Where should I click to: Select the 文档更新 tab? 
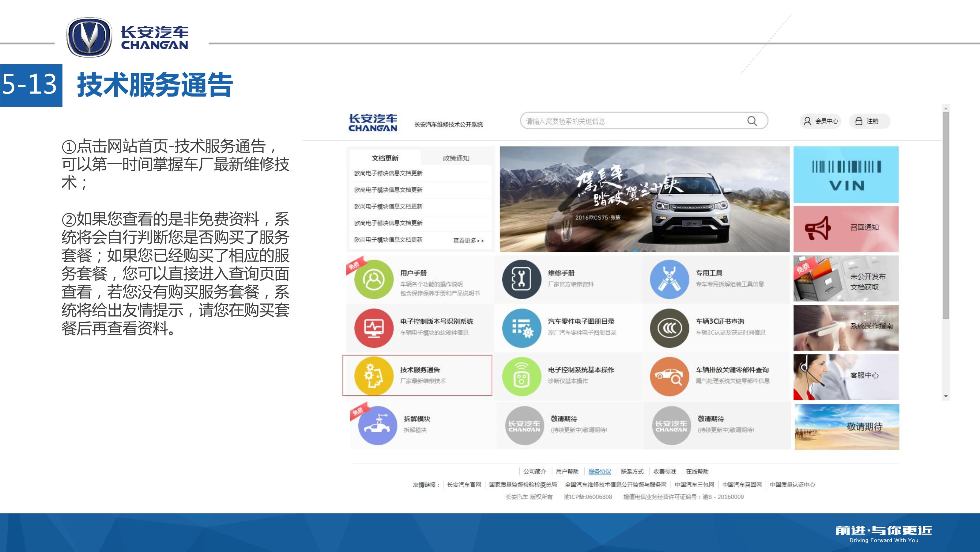tap(385, 158)
